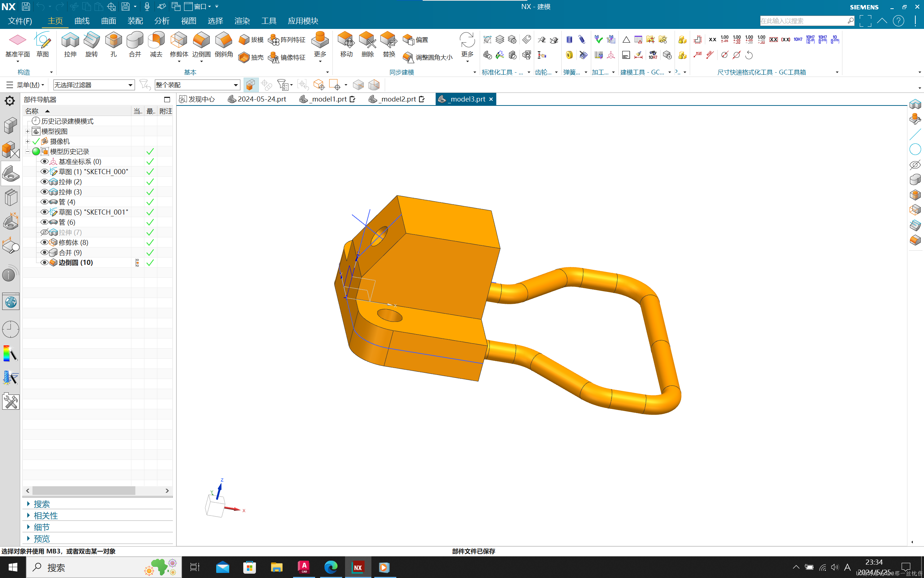
Task: Click the 抽壳 (Shell) tool
Action: 251,57
